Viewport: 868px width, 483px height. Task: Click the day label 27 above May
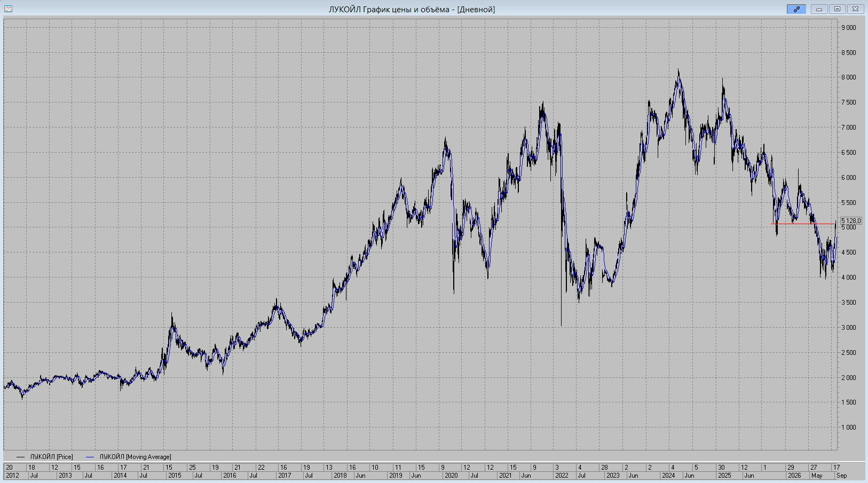814,468
